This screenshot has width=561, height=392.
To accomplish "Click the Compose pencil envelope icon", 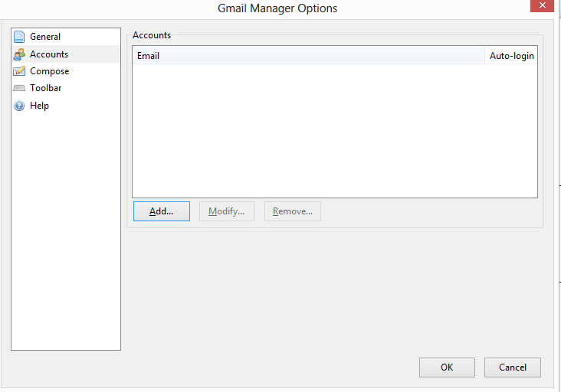I will pyautogui.click(x=19, y=71).
